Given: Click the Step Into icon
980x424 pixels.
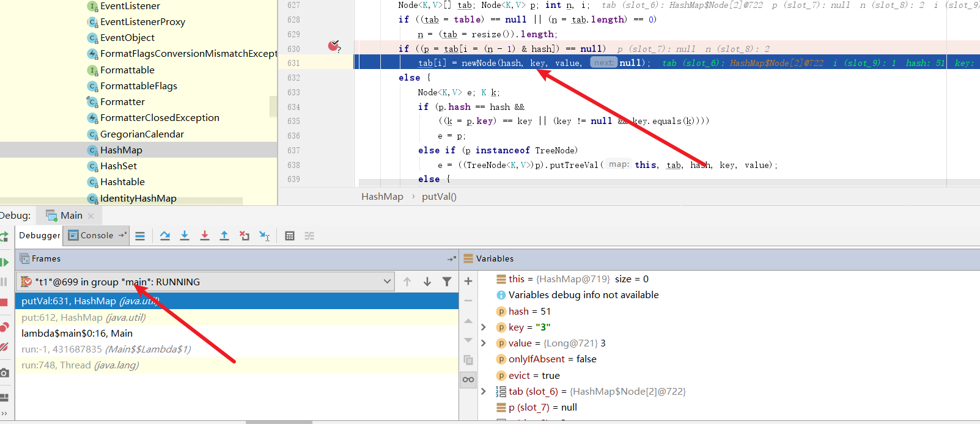Looking at the screenshot, I should [x=185, y=236].
